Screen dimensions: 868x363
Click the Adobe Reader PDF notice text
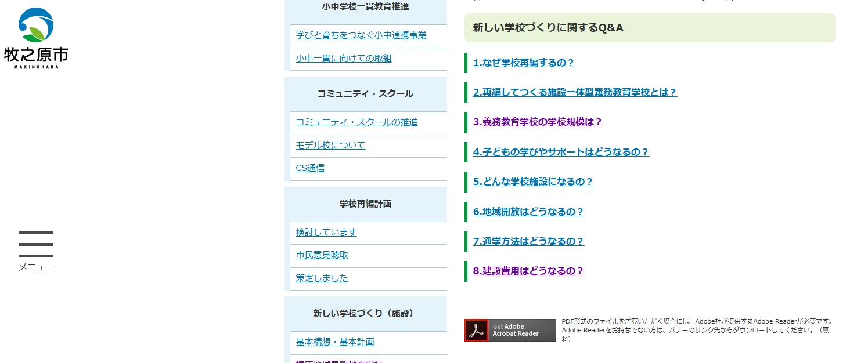(698, 330)
